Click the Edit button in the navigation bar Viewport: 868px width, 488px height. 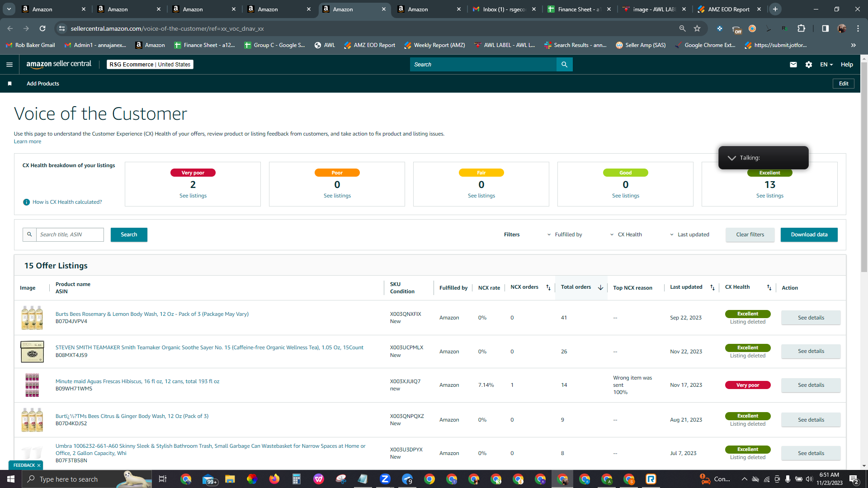coord(844,84)
